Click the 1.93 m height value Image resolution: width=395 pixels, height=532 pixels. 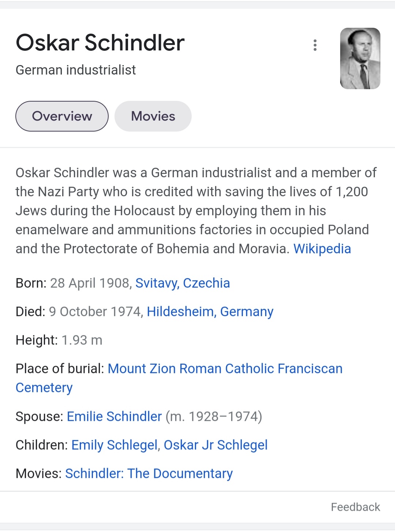82,340
